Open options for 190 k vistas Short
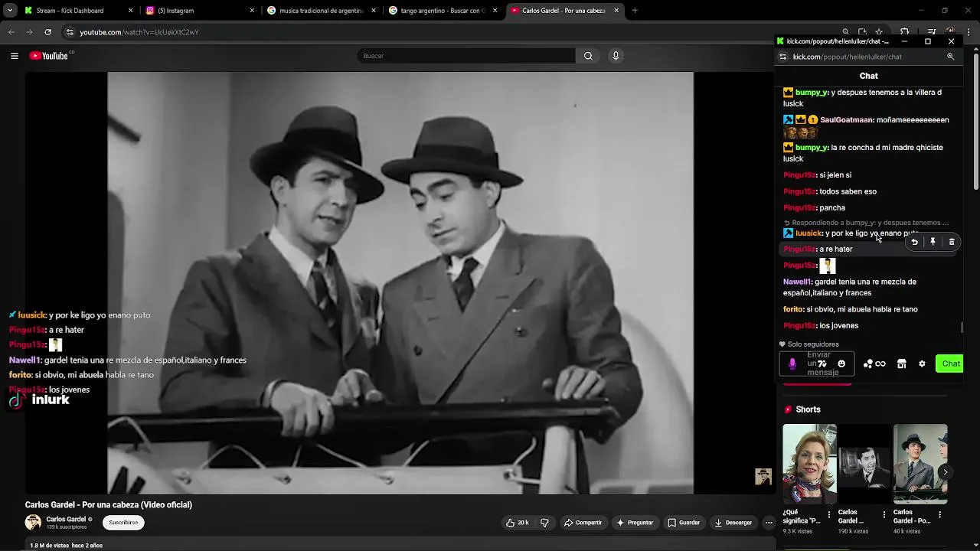 884,515
